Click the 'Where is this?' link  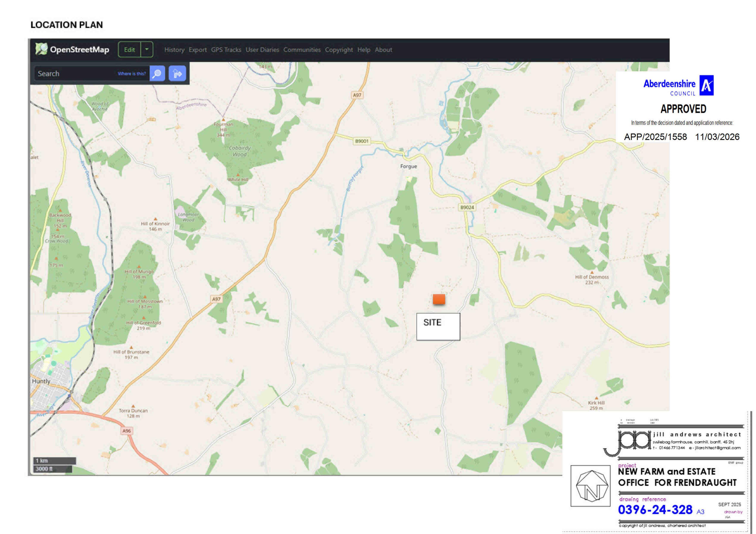(x=132, y=74)
